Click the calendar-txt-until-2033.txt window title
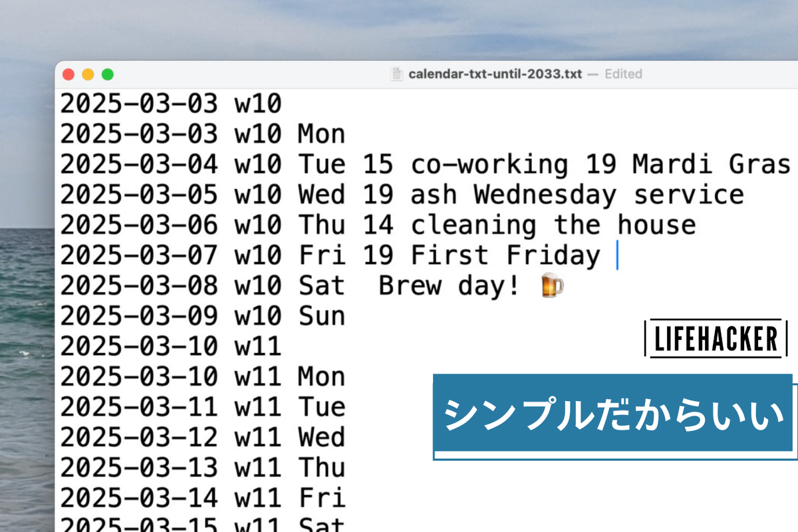Image resolution: width=798 pixels, height=532 pixels. coord(495,74)
